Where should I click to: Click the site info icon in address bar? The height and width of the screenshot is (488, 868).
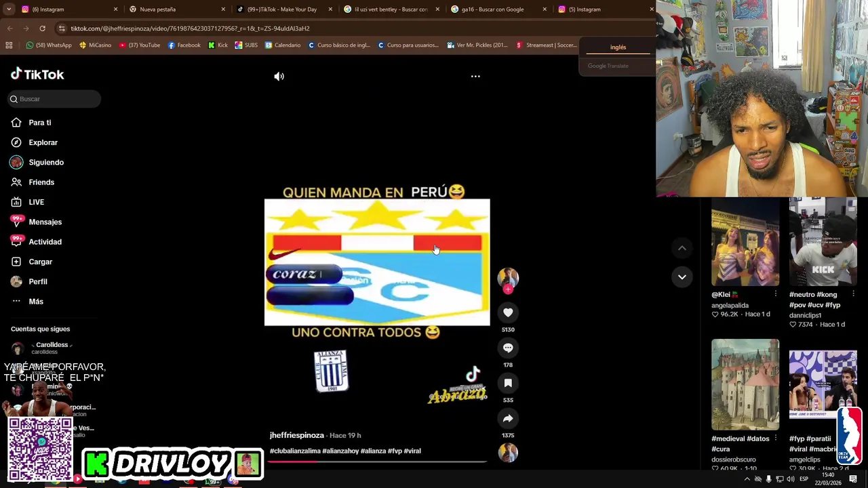[x=62, y=28]
